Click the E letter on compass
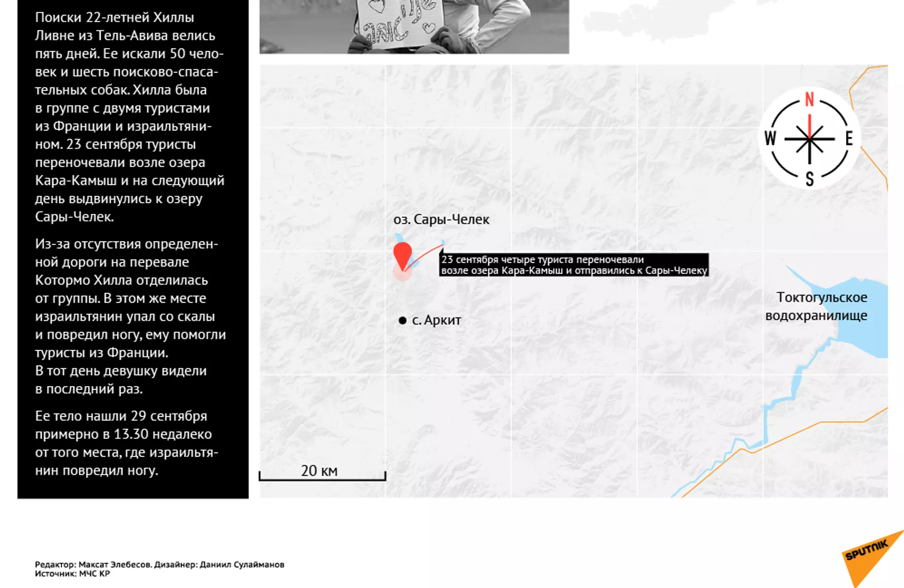Viewport: 904px width, 588px height. 849,139
